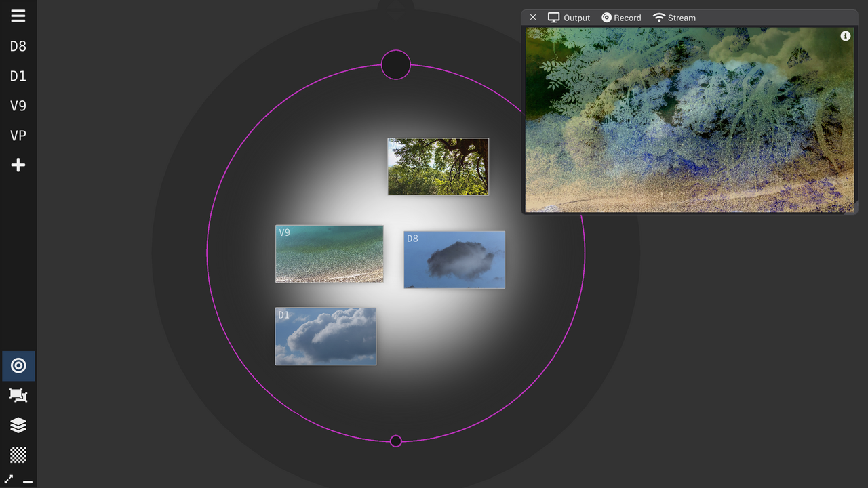Switch to Texture checkerboard view icon
Screen dimensions: 868x488
click(18, 454)
